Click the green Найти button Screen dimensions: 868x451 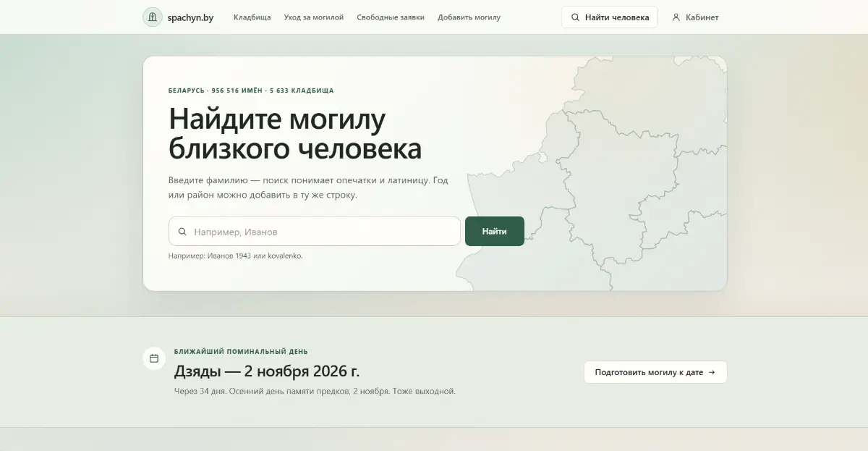495,232
